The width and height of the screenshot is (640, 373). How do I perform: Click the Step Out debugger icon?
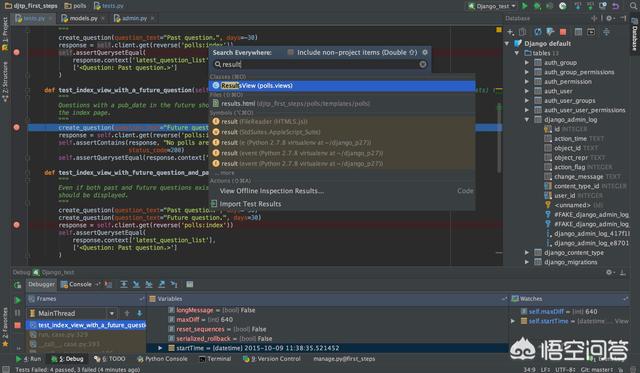tap(162, 284)
